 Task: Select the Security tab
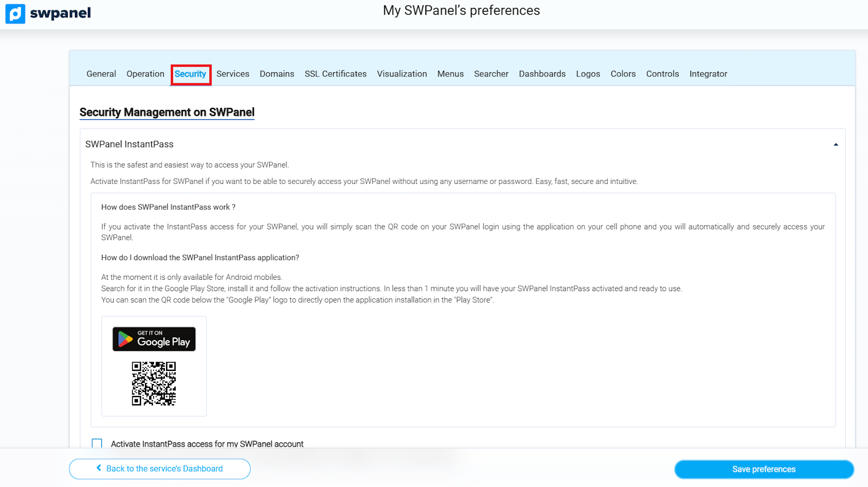(x=190, y=74)
